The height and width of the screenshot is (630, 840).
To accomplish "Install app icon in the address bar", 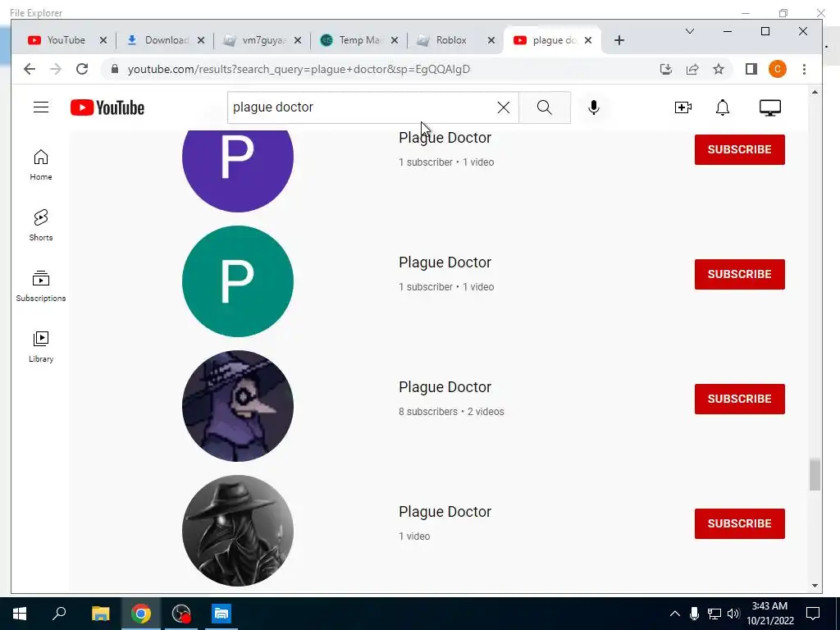I will click(666, 69).
